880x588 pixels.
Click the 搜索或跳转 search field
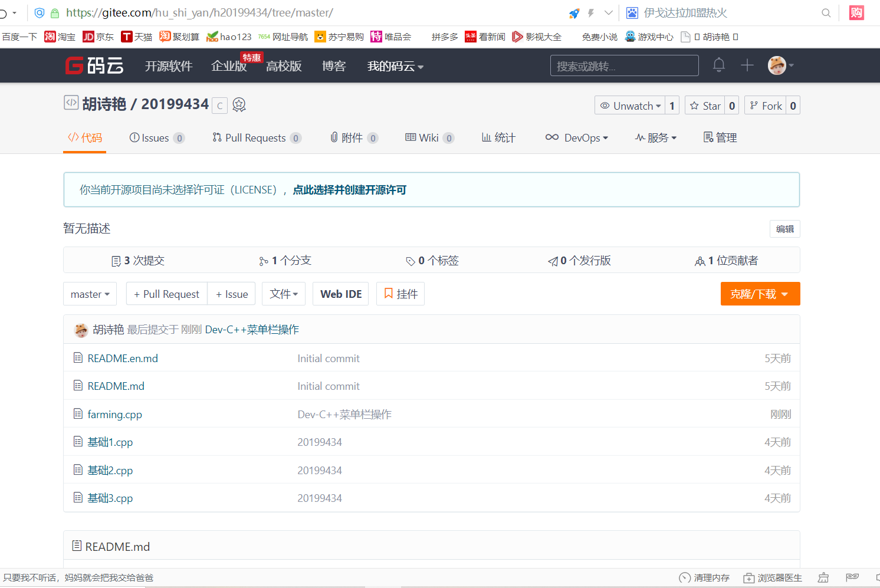624,65
